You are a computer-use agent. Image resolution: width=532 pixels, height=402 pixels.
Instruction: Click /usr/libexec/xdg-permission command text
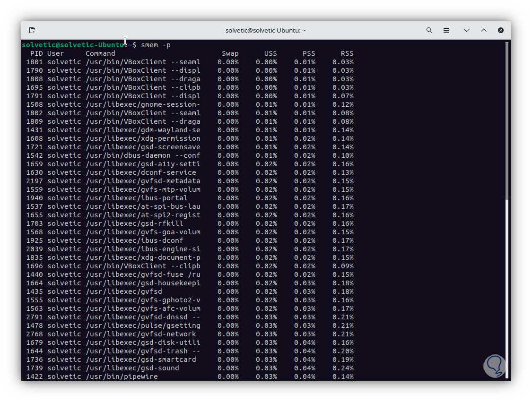(x=143, y=138)
